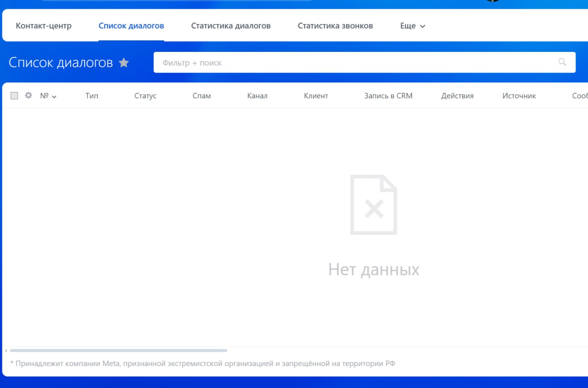Expand the Еще menu dropdown

point(413,26)
